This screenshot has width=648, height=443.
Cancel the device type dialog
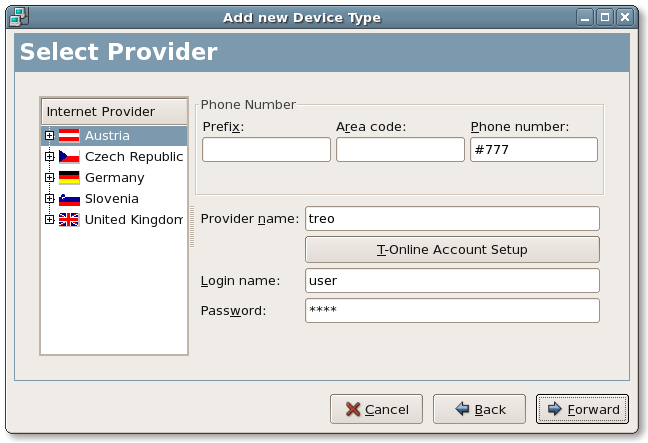click(x=376, y=409)
